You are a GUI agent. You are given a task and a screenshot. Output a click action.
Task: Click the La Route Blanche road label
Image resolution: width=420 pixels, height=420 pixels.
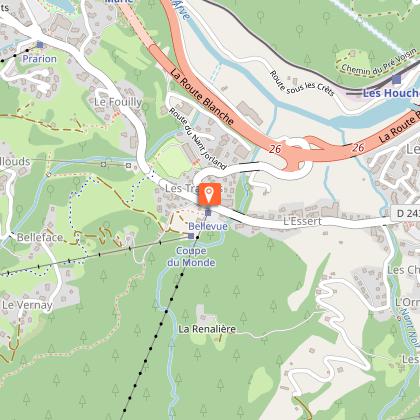pos(202,96)
